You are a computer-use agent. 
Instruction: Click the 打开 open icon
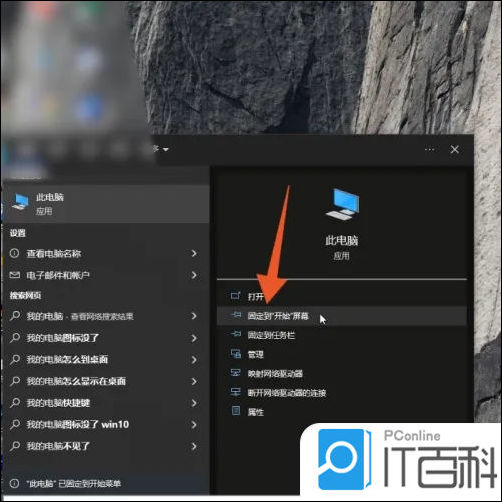coord(236,296)
